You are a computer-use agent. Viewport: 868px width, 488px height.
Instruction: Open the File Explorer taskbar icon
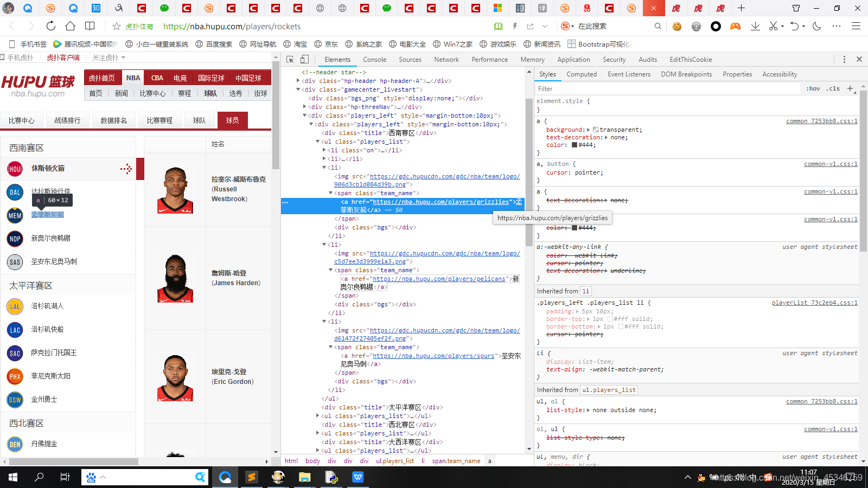coord(304,477)
